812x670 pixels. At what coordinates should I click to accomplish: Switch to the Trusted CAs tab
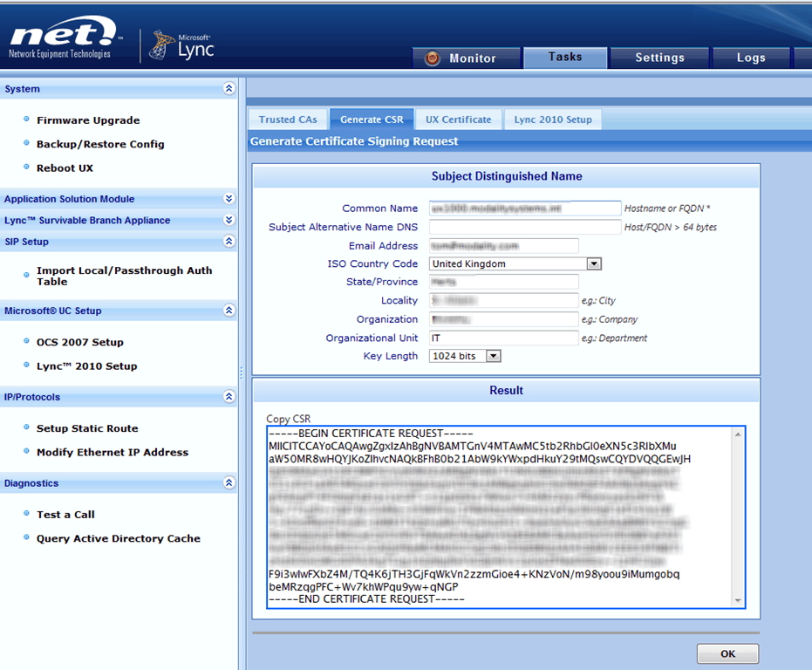[288, 119]
